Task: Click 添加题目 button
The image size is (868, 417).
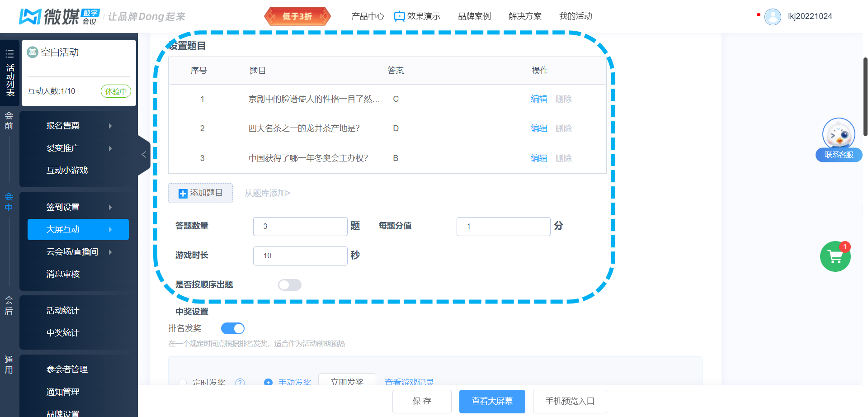Action: click(200, 193)
